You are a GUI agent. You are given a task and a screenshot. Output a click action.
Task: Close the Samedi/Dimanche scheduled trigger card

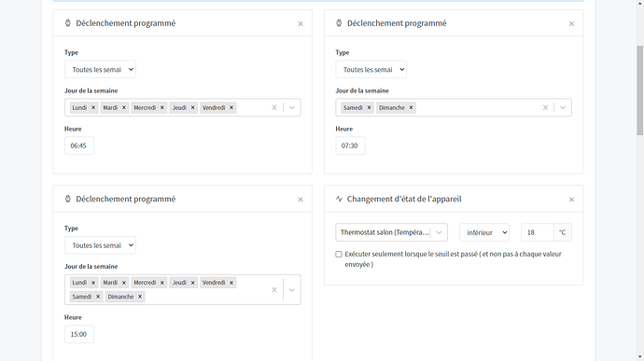571,24
